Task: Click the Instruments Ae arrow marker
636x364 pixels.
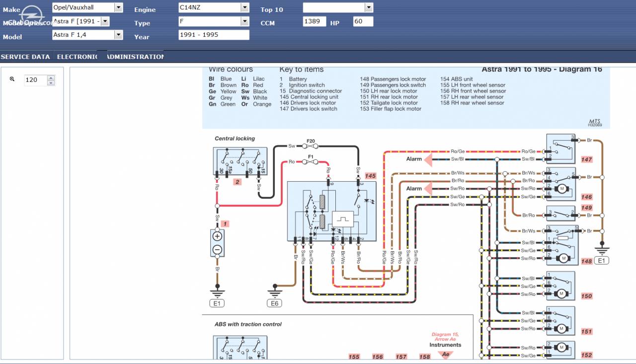Action: pyautogui.click(x=445, y=354)
